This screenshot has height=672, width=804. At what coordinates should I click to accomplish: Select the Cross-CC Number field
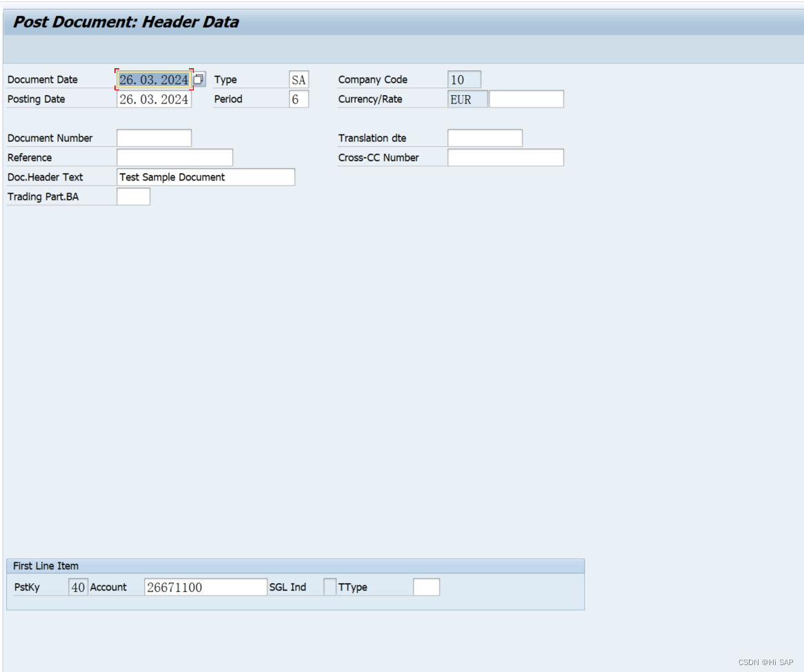pos(505,157)
